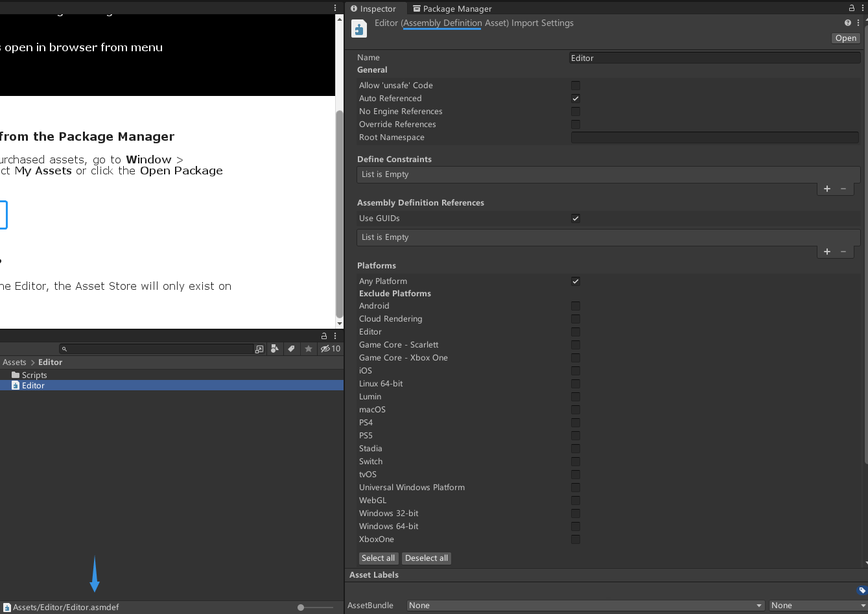Open the AssetBundle name dropdown
The width and height of the screenshot is (868, 614).
(x=586, y=606)
